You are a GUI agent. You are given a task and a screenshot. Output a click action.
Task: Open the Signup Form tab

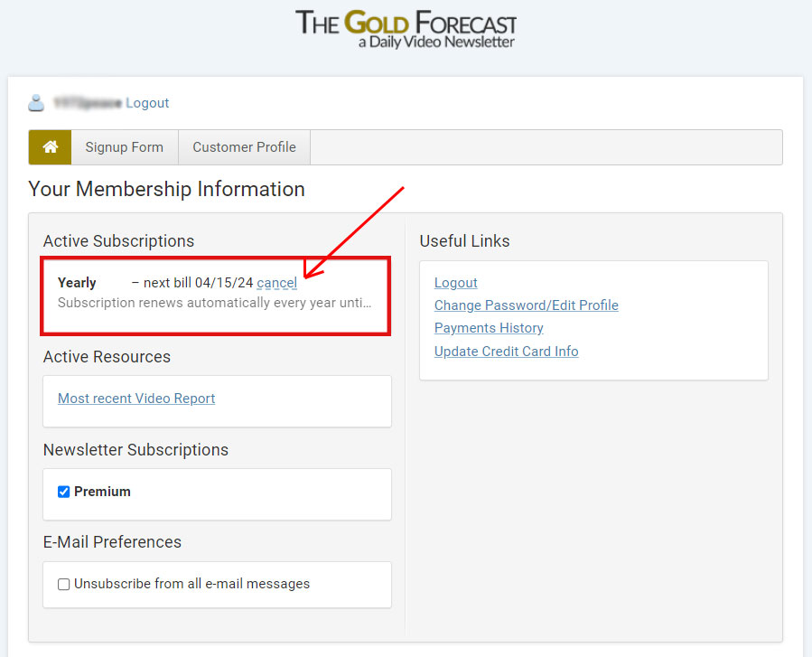tap(124, 147)
